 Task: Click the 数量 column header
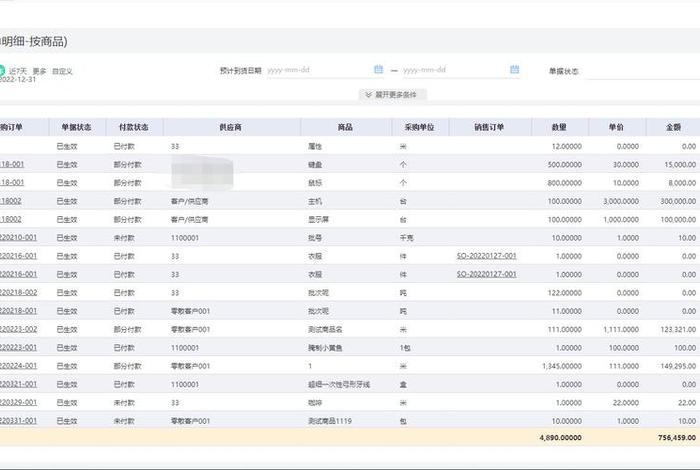(x=559, y=127)
